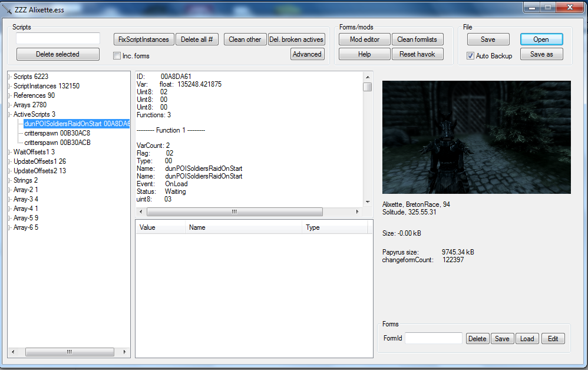Click the Delete all # button
This screenshot has width=588, height=370.
tap(197, 39)
